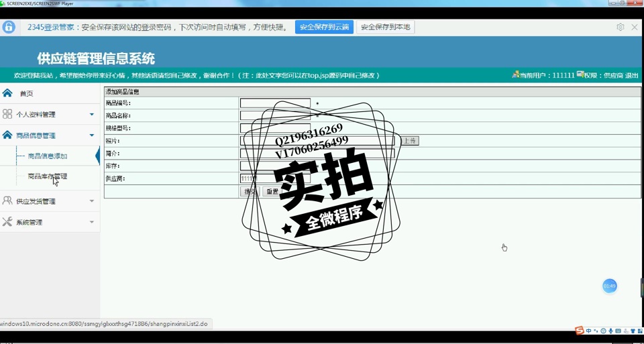This screenshot has height=344, width=644.
Task: Click the skin shirt icon in Sogou toolbar
Action: click(x=632, y=331)
